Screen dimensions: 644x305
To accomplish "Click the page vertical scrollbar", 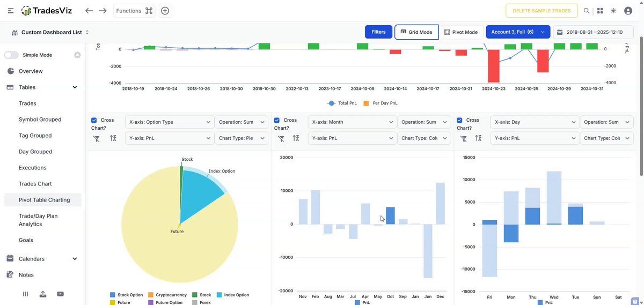I will [641, 107].
